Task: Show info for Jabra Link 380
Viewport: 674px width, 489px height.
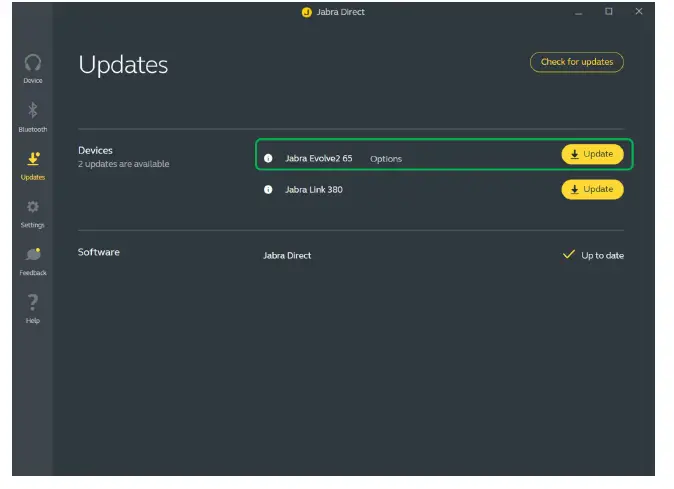Action: 268,189
